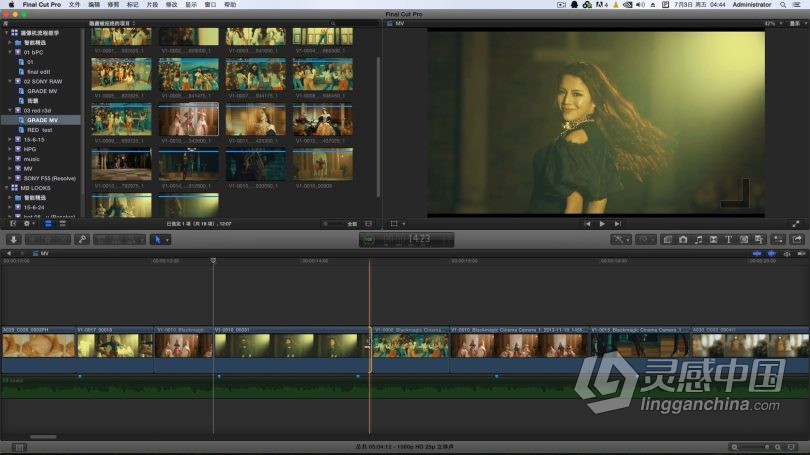Open the 标记 menu
810x455 pixels.
coord(133,5)
